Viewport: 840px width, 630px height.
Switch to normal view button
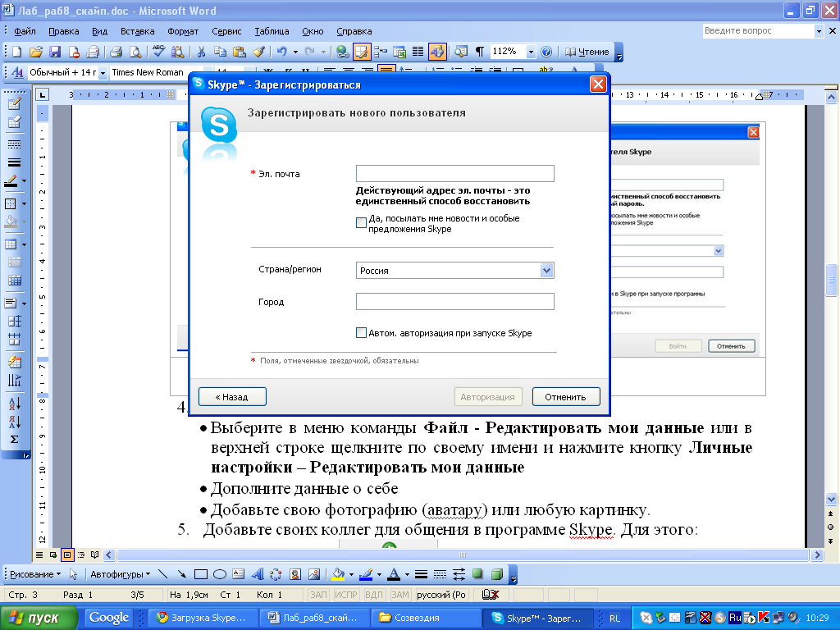(39, 555)
